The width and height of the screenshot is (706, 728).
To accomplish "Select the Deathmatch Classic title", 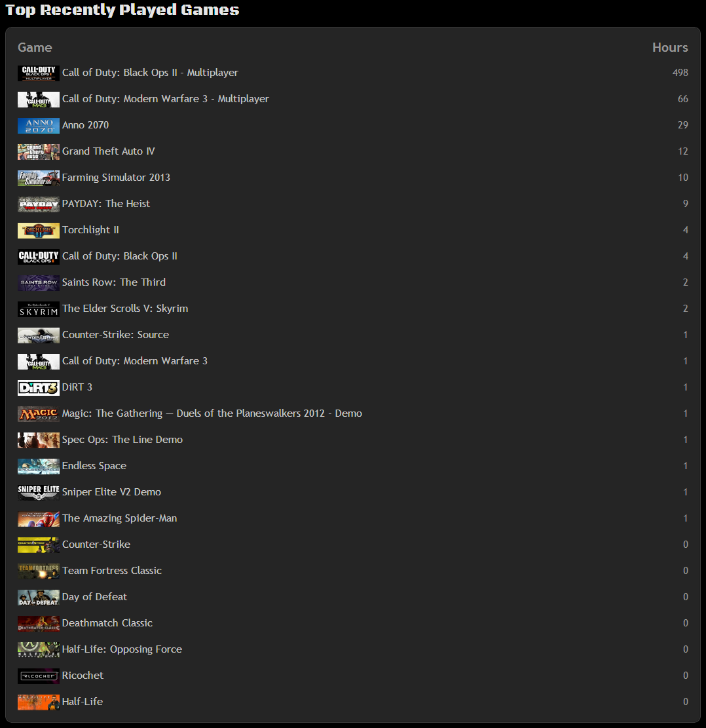I will (107, 623).
